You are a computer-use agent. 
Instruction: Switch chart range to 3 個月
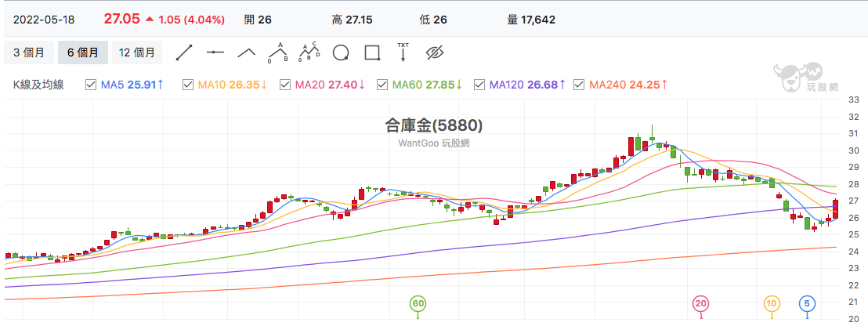[29, 53]
